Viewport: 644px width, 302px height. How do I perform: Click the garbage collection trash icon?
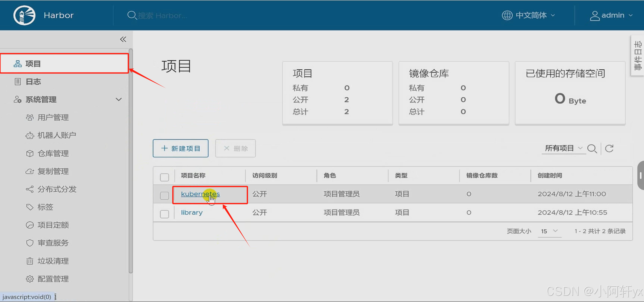point(30,261)
